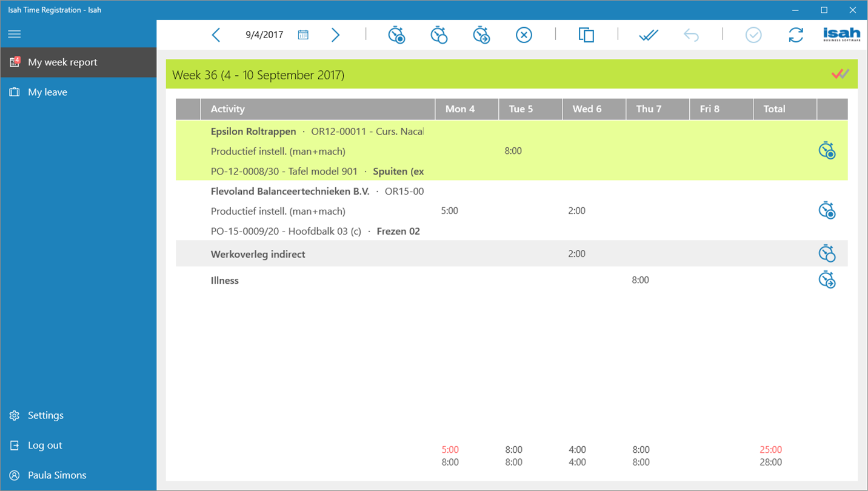Click the stopwatch with empty circle toolbar icon
Image resolution: width=868 pixels, height=491 pixels.
pyautogui.click(x=439, y=35)
